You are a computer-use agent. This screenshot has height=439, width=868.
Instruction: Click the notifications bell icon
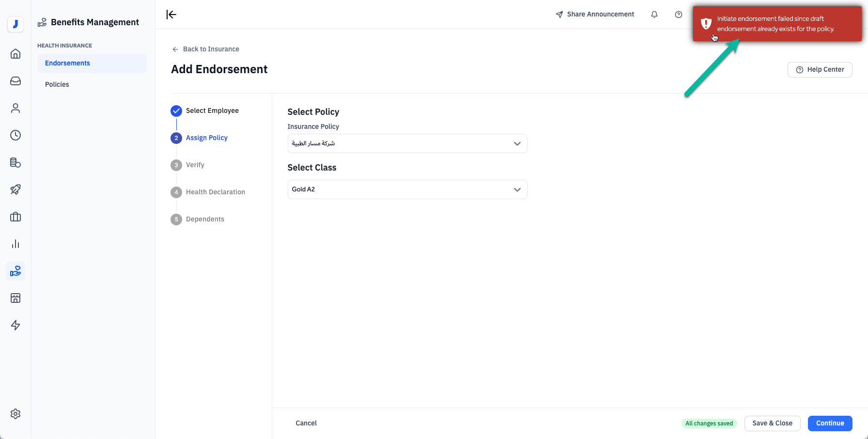[x=654, y=15]
